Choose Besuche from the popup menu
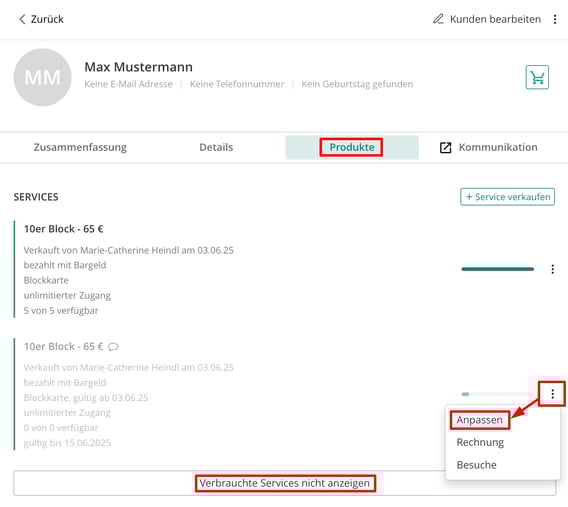Viewport: 568px width, 507px height. 476,465
